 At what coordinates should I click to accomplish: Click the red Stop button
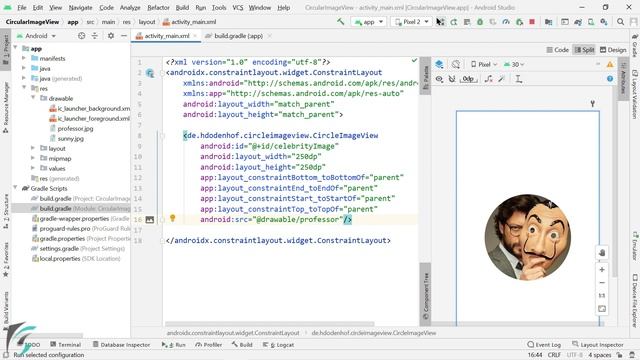tap(532, 22)
